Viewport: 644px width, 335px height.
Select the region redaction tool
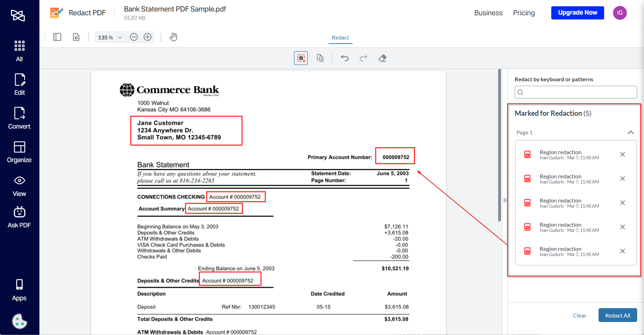301,58
